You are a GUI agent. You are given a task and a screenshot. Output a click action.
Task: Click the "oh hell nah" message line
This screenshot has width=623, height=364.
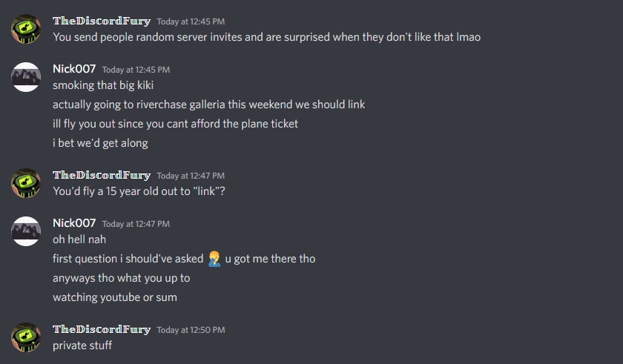coord(79,239)
